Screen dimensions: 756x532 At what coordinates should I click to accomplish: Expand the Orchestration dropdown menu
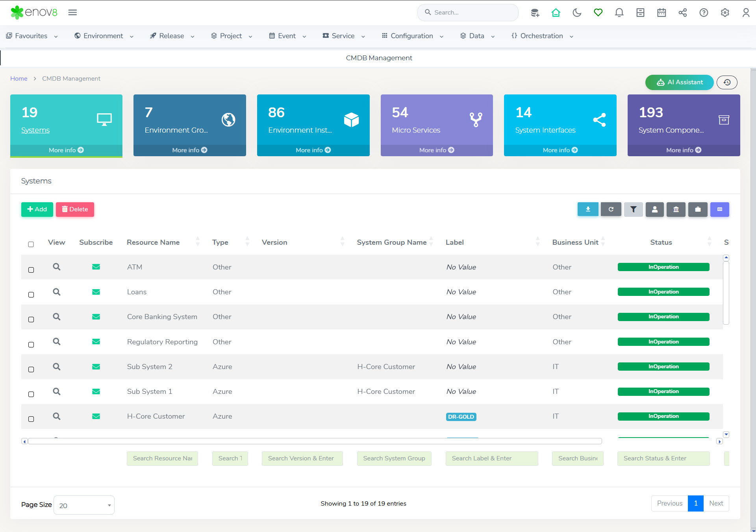coord(542,36)
